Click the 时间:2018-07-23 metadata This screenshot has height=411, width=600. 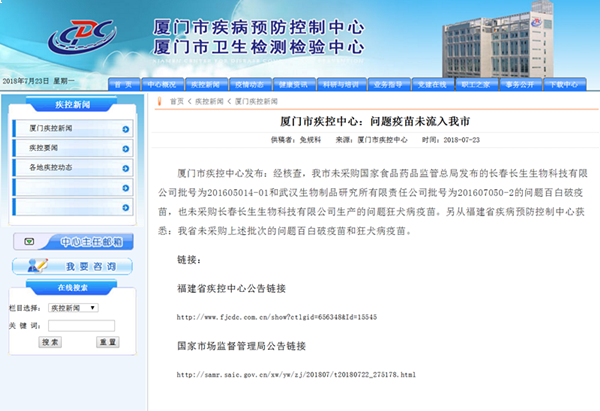(451, 140)
